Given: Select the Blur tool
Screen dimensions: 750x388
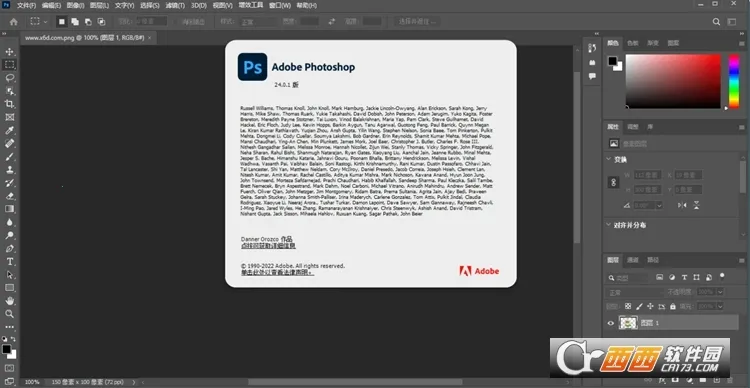Looking at the screenshot, I should pos(10,222).
